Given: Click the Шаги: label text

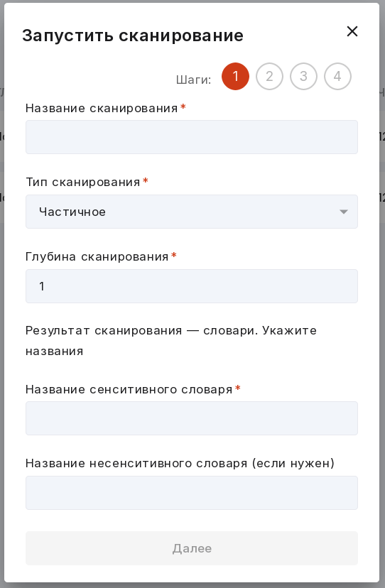Looking at the screenshot, I should tap(194, 80).
